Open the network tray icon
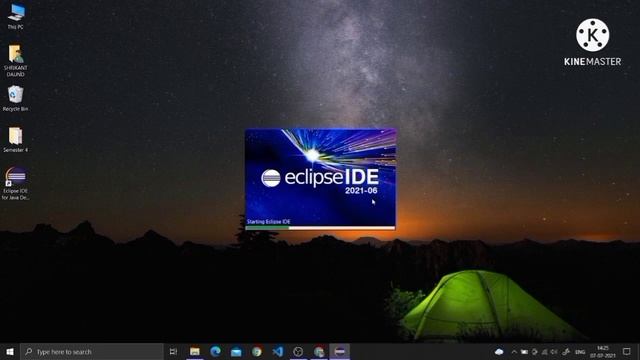The image size is (640, 360). click(544, 352)
